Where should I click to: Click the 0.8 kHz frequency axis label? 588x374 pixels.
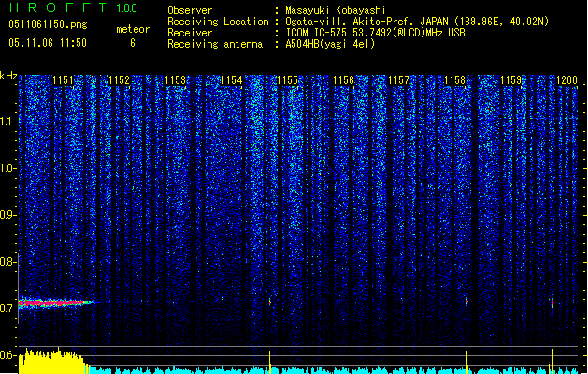click(7, 262)
